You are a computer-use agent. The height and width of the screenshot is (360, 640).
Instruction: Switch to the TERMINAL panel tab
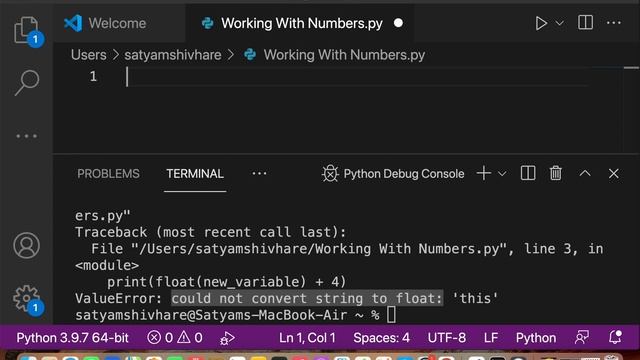[x=195, y=174]
